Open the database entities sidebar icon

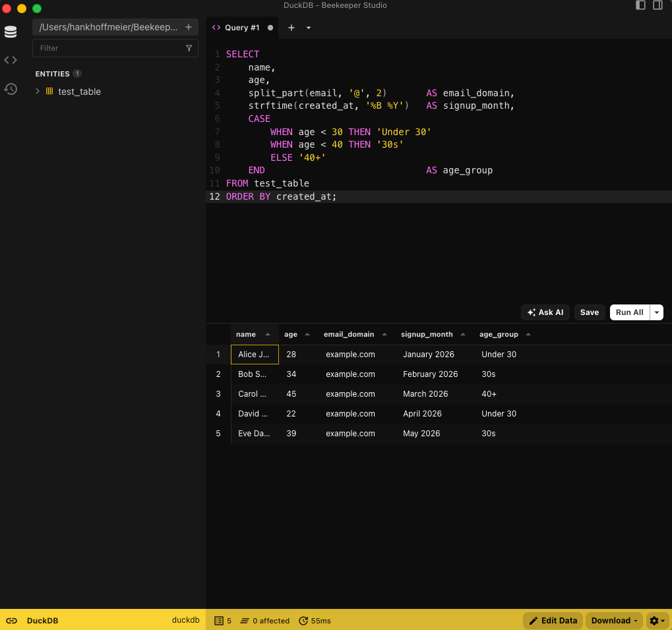coord(11,32)
